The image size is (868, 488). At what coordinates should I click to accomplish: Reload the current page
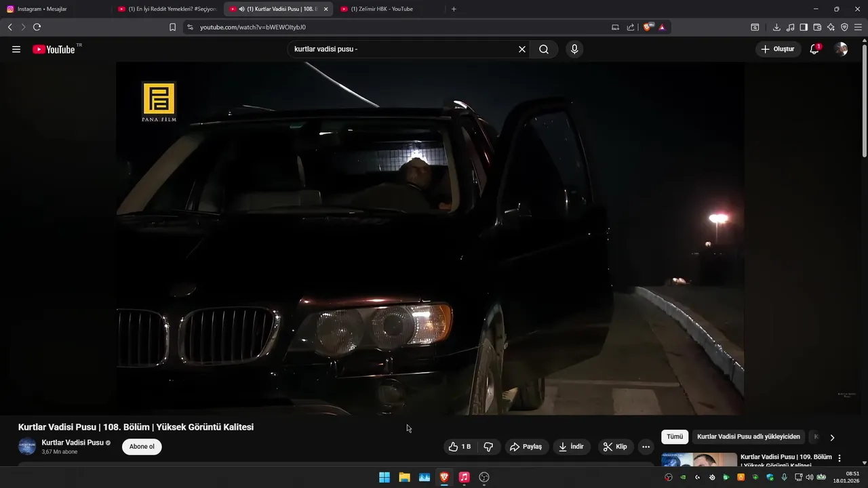(37, 27)
